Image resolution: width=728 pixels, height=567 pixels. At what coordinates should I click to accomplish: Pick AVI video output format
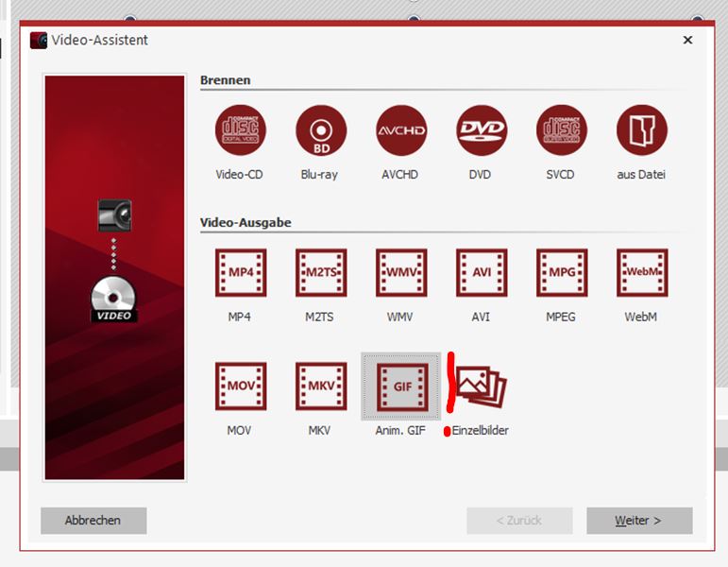[481, 273]
